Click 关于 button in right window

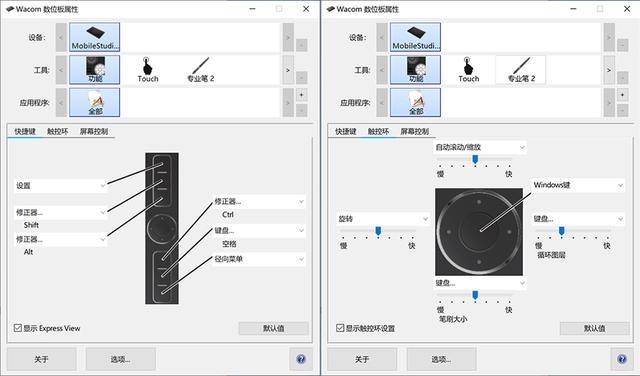[362, 359]
